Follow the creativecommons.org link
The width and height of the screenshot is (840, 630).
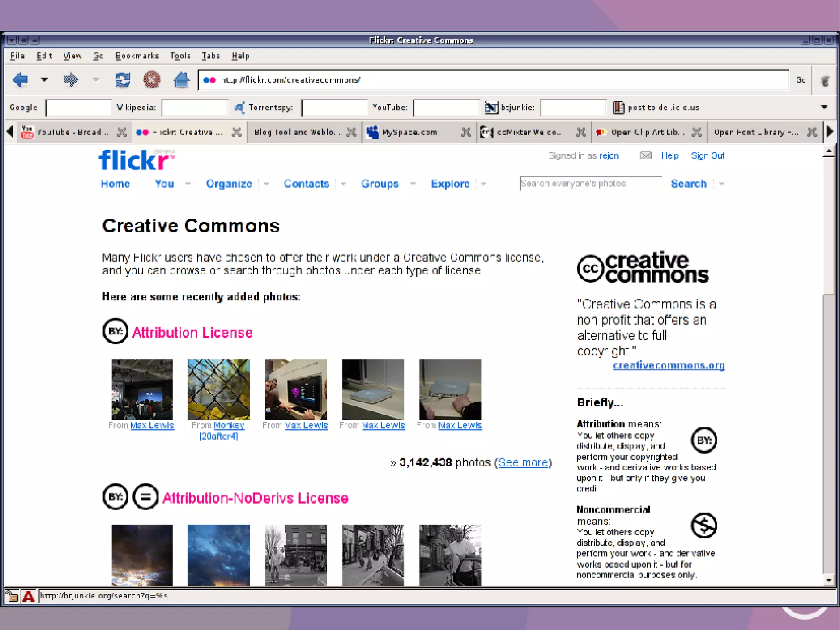click(x=669, y=365)
